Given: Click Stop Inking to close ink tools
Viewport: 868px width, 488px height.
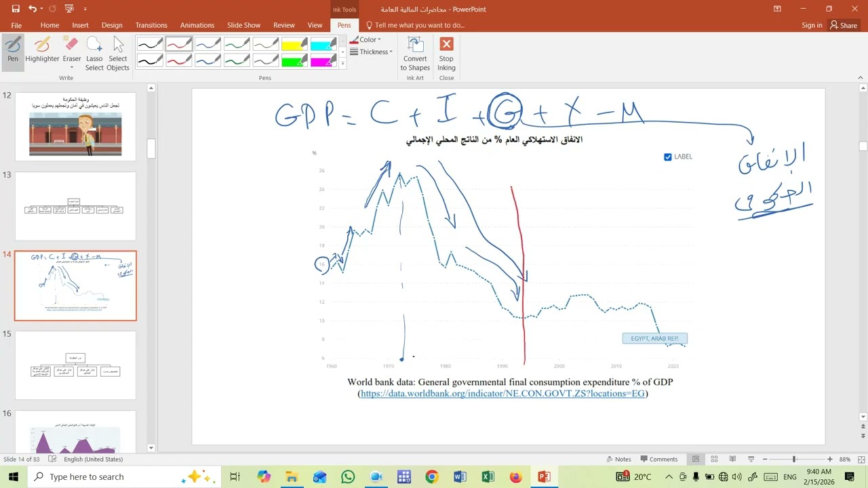Looking at the screenshot, I should [446, 54].
